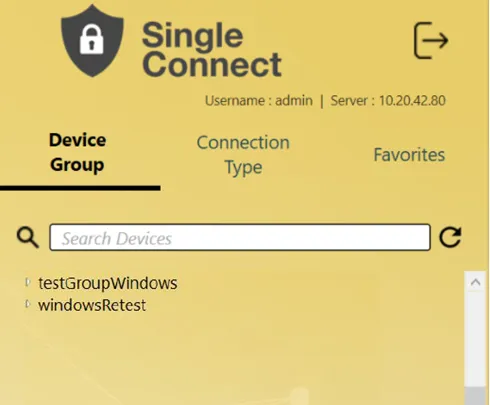490x405 pixels.
Task: Click the magnifying glass search icon
Action: point(28,238)
